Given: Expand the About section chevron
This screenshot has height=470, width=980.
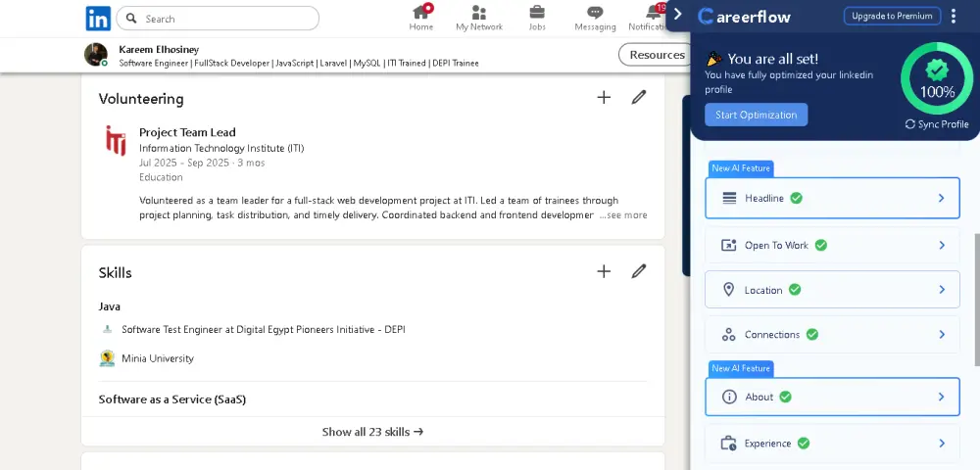Looking at the screenshot, I should click(941, 397).
